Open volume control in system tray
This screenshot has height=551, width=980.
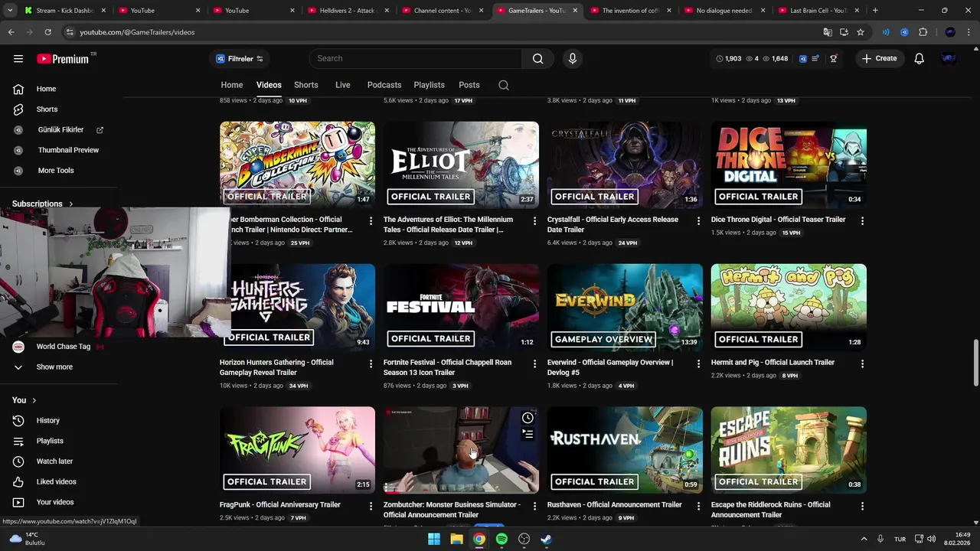(931, 539)
